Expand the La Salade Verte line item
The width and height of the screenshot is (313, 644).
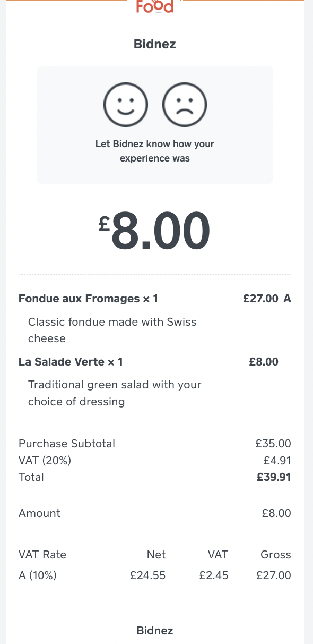pyautogui.click(x=70, y=362)
